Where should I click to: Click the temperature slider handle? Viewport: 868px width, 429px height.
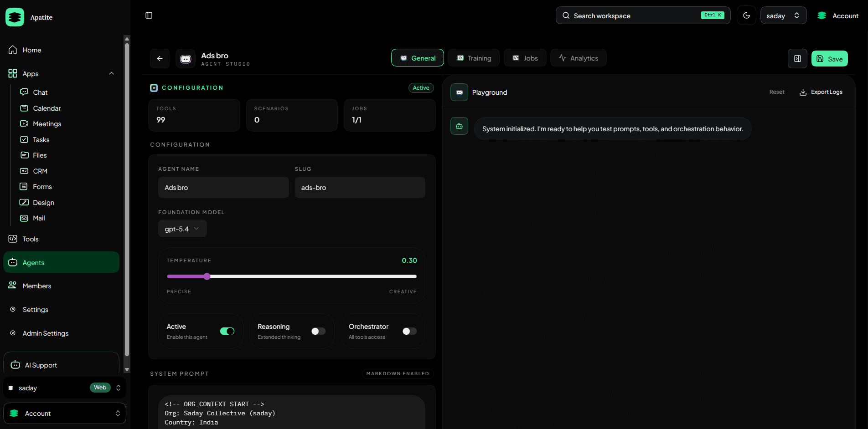tap(207, 276)
